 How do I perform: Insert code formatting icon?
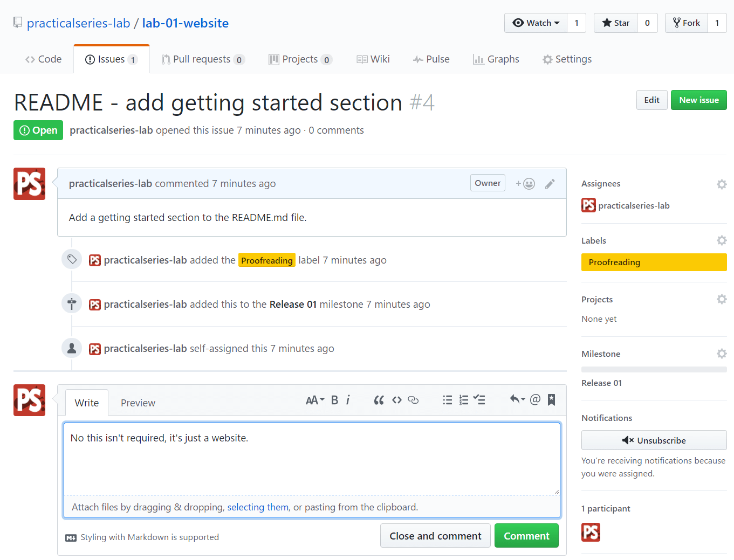click(397, 400)
